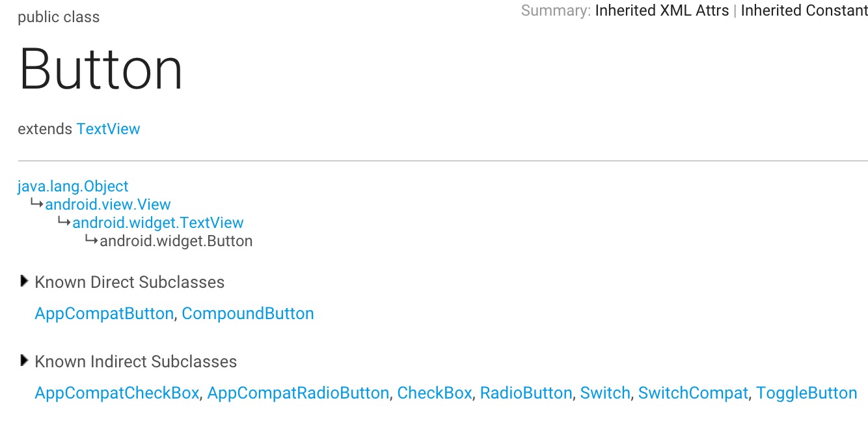Jump to Inherited Constants summary

pyautogui.click(x=804, y=10)
